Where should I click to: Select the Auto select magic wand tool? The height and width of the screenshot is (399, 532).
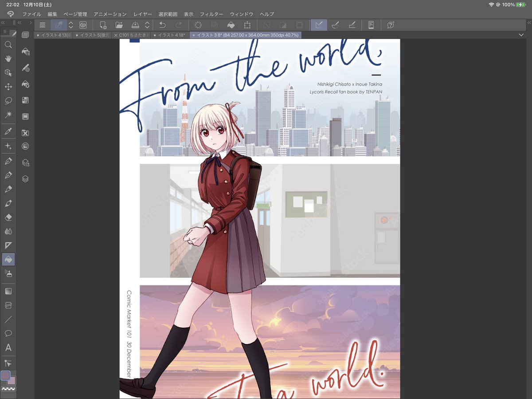(8, 115)
